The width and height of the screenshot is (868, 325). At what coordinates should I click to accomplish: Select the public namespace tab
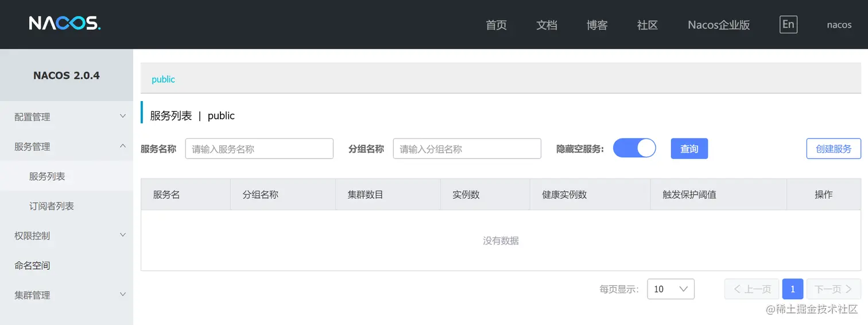(x=163, y=79)
